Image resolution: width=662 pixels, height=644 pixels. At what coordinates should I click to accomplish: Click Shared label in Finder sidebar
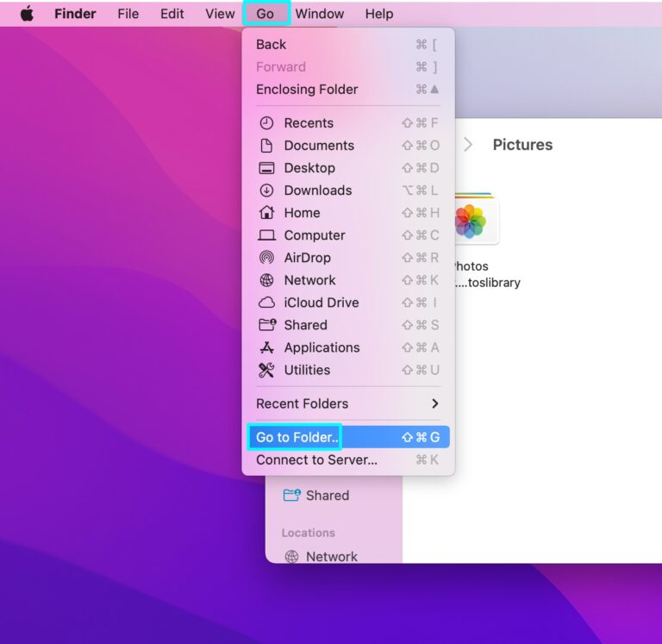328,496
